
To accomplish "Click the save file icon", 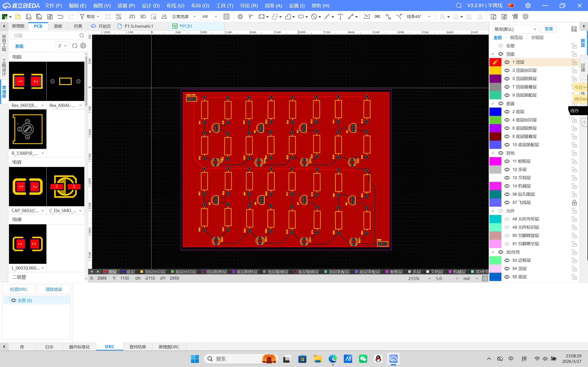I will [x=28, y=17].
